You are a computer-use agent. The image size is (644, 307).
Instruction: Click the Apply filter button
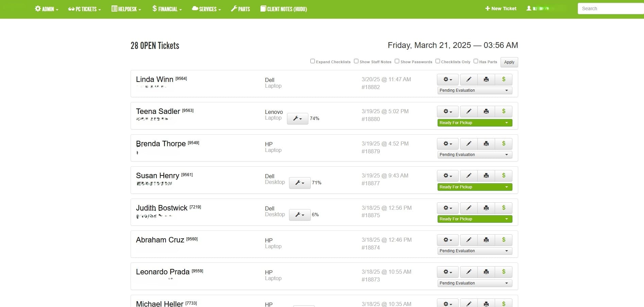pos(509,62)
